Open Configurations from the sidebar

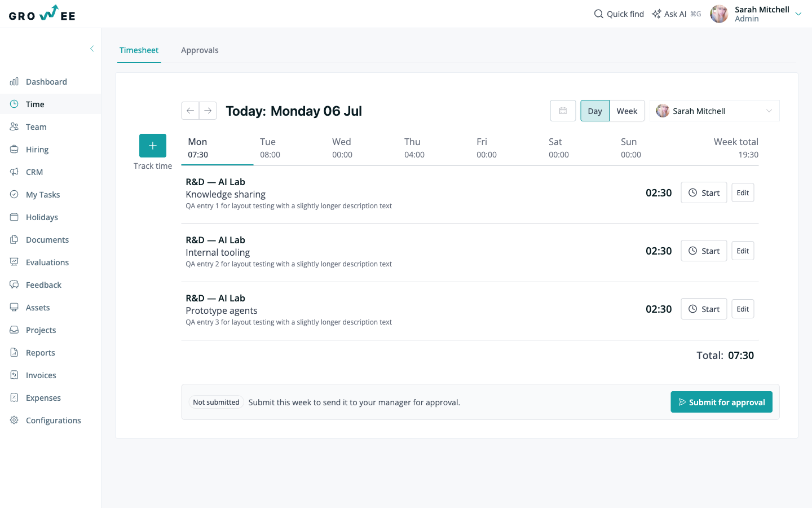click(50, 420)
